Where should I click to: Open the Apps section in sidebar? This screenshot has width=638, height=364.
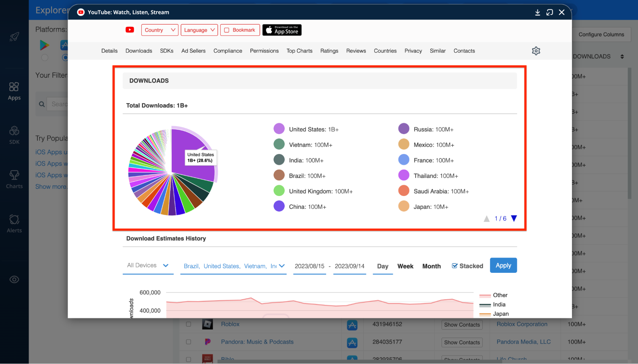[x=14, y=91]
